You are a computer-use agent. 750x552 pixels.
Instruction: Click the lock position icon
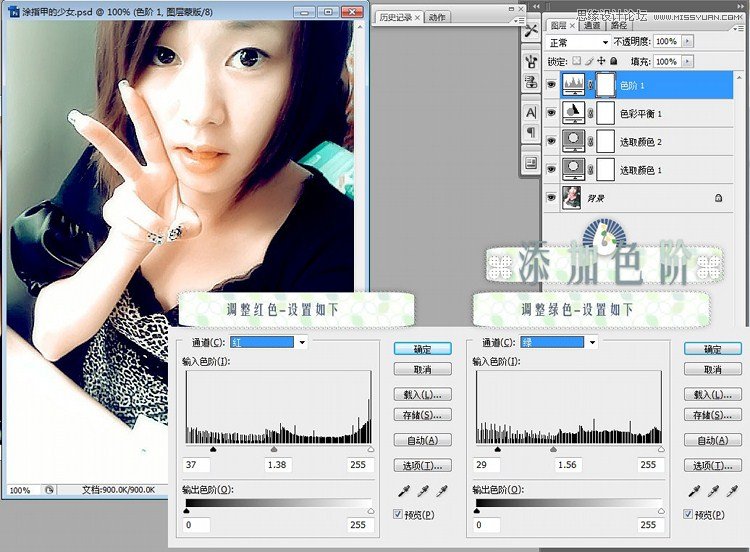click(x=601, y=61)
